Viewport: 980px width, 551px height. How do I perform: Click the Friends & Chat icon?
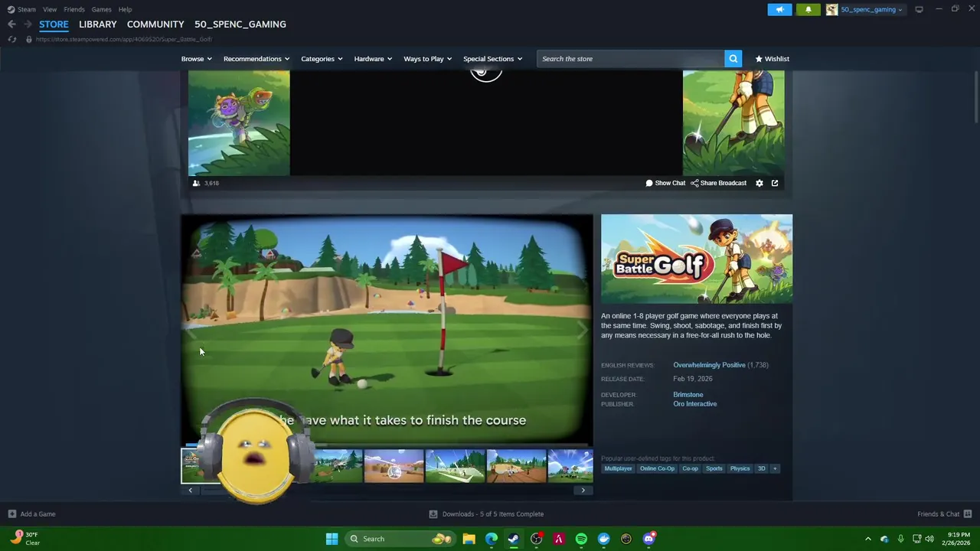[968, 514]
